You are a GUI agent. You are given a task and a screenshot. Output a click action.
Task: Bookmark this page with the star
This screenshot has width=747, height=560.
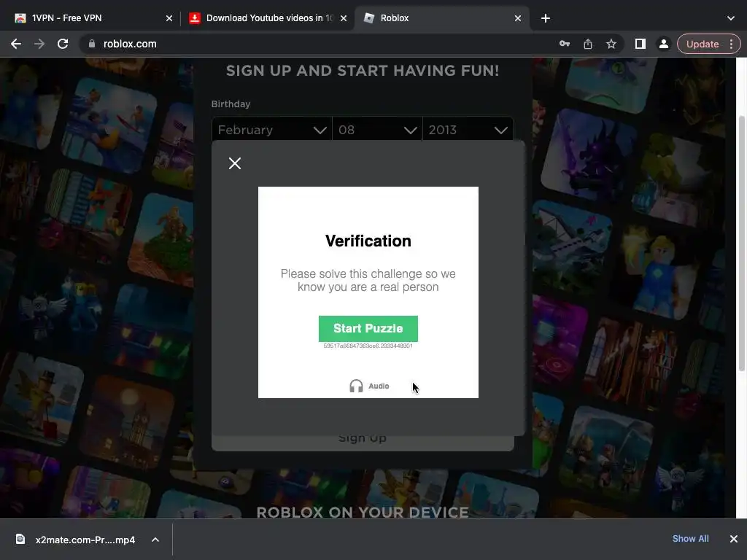coord(611,44)
